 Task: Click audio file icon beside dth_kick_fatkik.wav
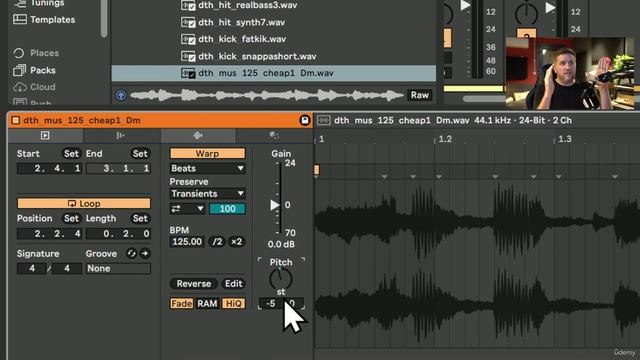(188, 39)
